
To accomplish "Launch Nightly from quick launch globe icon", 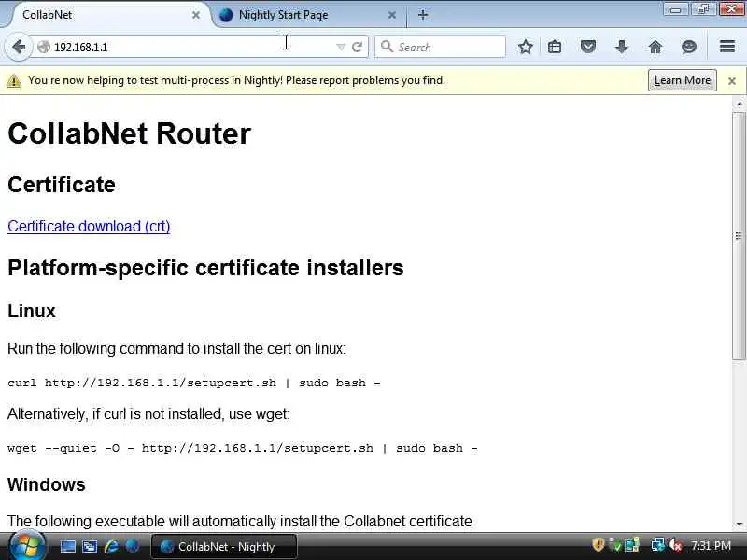I will [x=133, y=546].
